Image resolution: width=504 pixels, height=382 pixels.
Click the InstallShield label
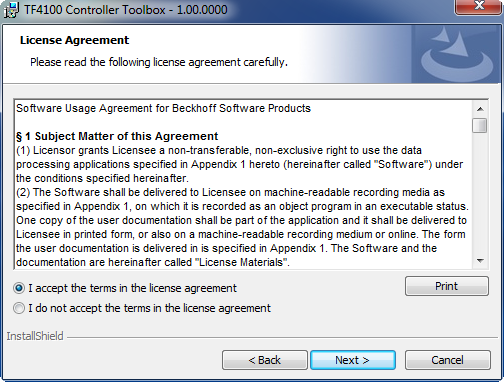(35, 336)
